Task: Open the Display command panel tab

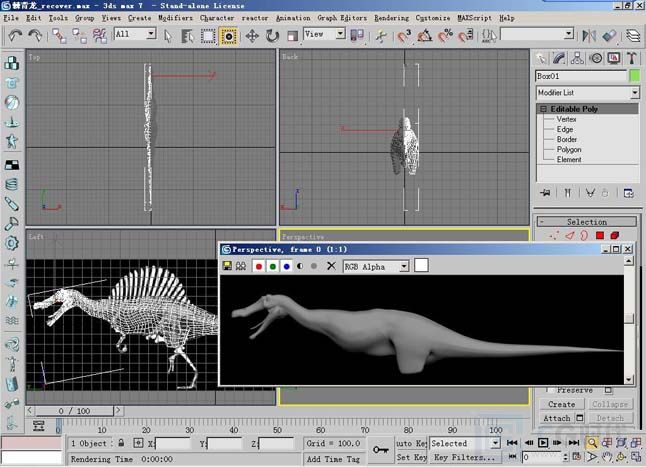Action: point(614,58)
